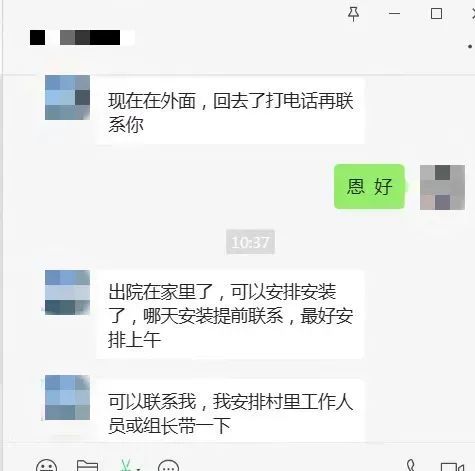Select the '可以联系我' message bubble
This screenshot has height=471, width=475.
[x=230, y=412]
